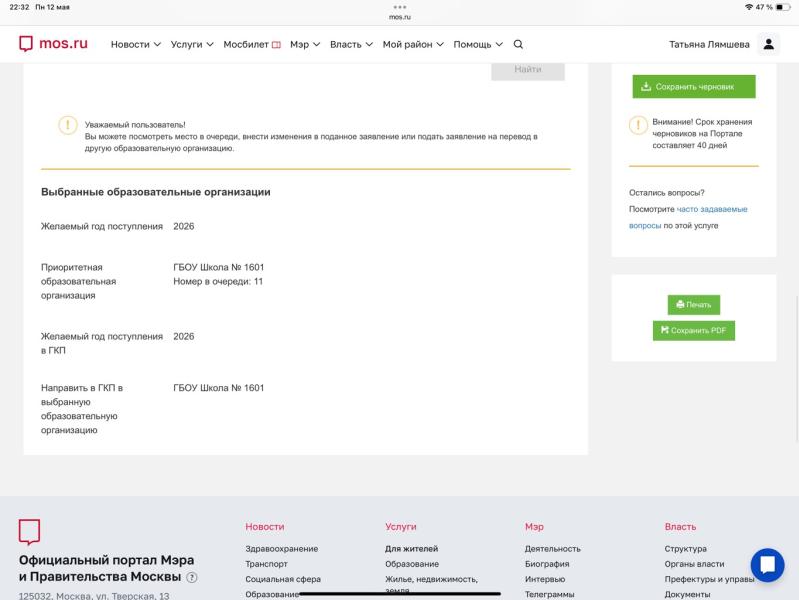Expand the Мэр dropdown menu

305,44
